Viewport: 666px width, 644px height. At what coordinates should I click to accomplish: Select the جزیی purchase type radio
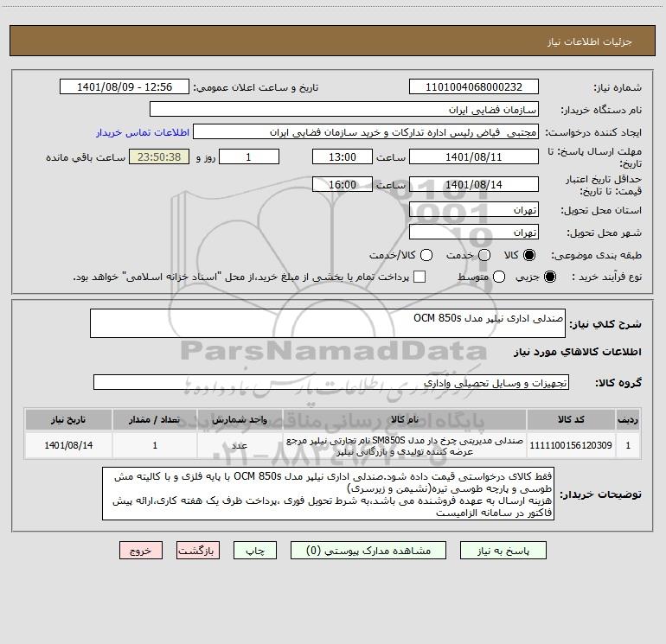(x=549, y=277)
